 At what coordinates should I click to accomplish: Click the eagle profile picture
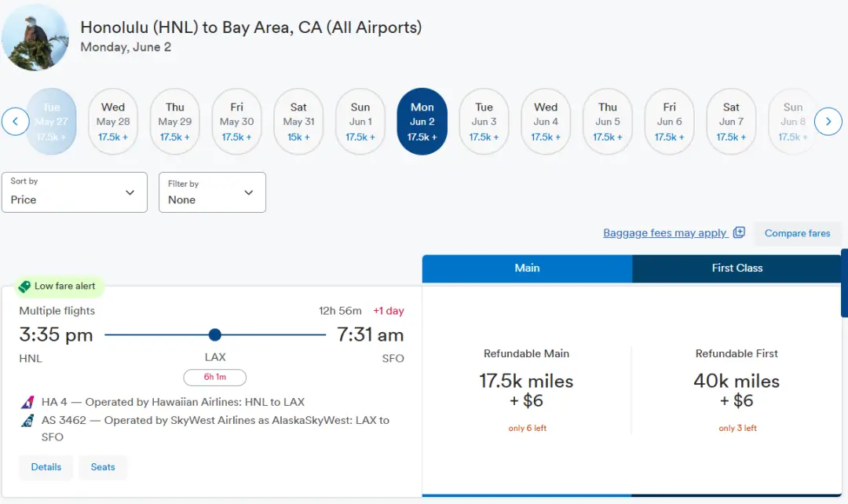pyautogui.click(x=35, y=37)
